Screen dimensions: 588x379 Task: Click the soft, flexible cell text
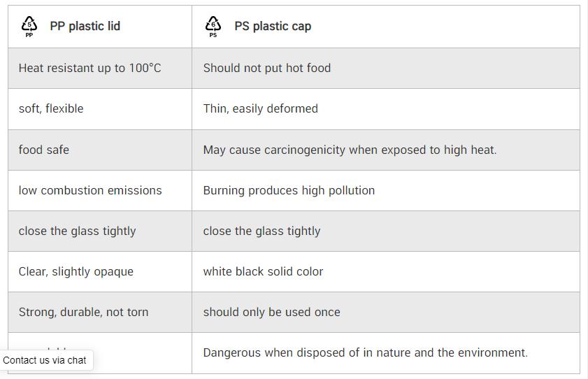(51, 108)
